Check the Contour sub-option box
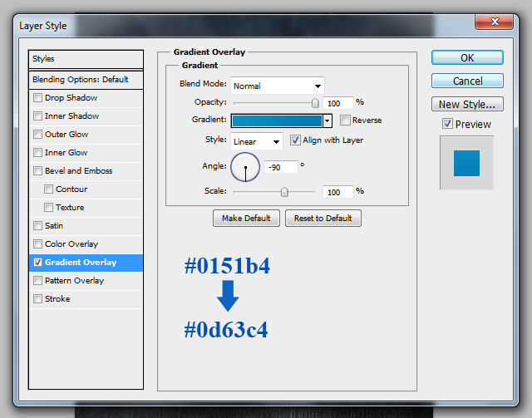The image size is (532, 418). 48,189
